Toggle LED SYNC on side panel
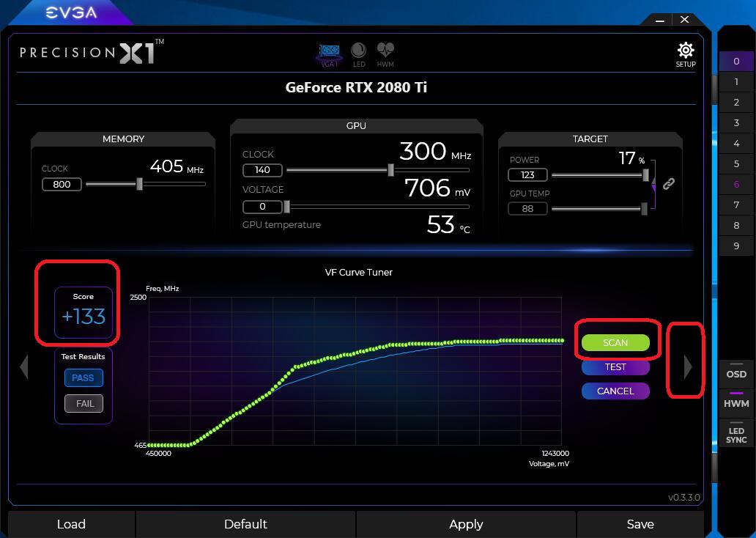 pos(736,432)
